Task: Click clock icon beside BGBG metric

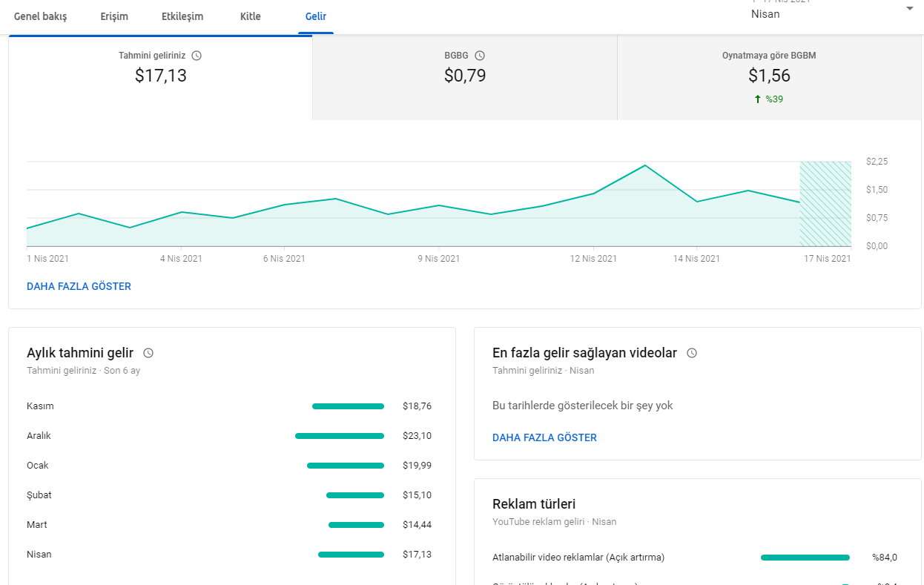Action: point(480,56)
